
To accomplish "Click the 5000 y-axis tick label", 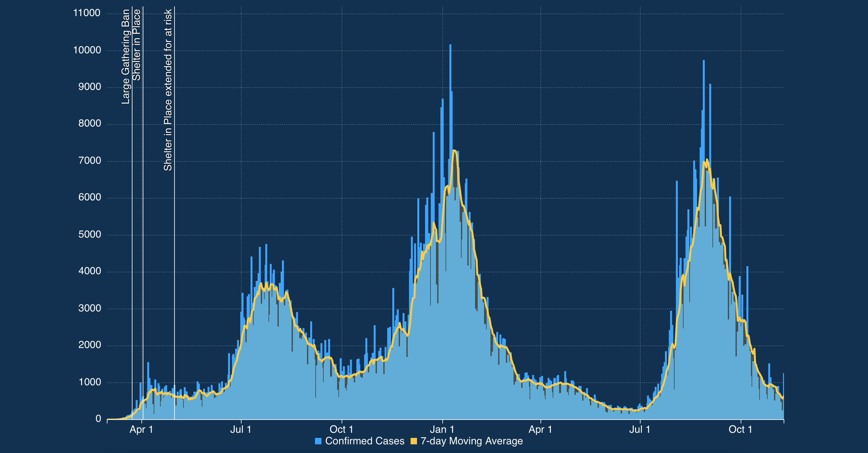I will click(89, 234).
